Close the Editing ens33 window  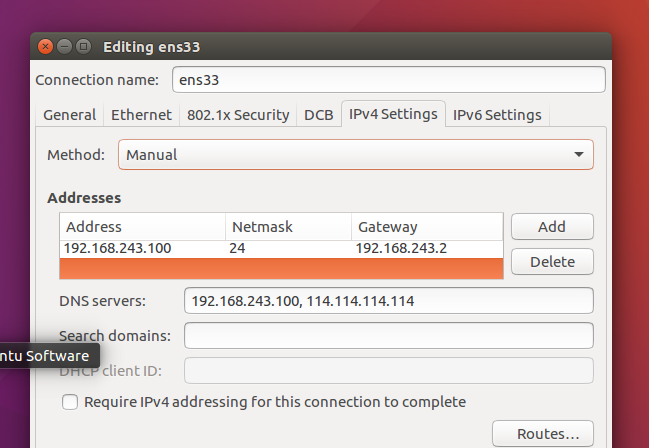46,47
